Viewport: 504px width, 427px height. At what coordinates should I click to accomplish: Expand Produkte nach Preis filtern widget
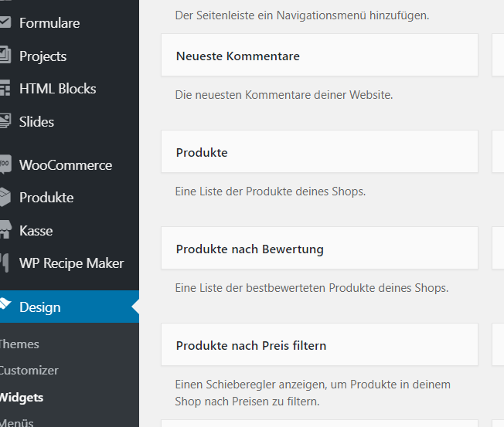319,345
